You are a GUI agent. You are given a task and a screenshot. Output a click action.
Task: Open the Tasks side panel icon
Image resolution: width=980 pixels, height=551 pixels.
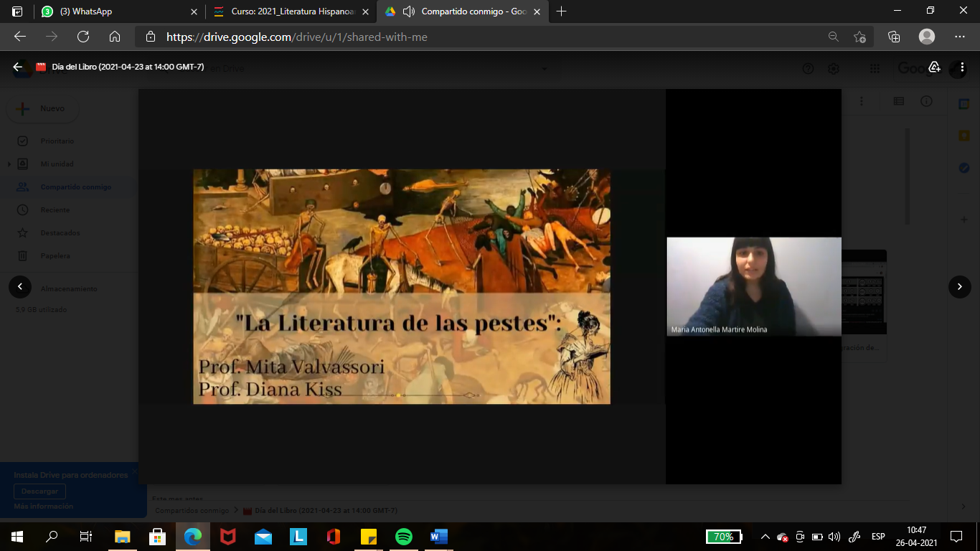click(964, 168)
